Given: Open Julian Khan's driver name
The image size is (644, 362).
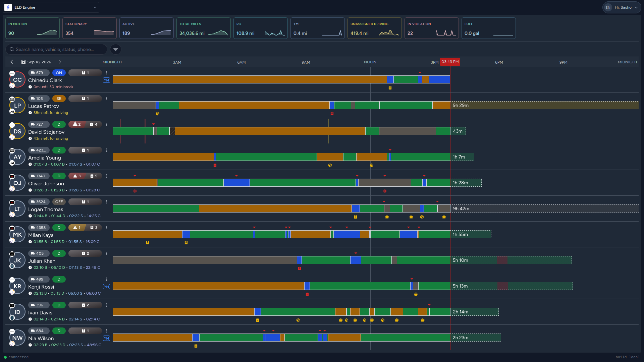Looking at the screenshot, I should pos(42,261).
